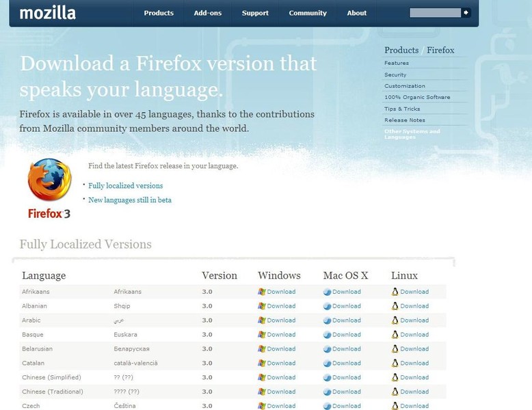
Task: Click the Firefox 3 logo
Action: (49, 189)
